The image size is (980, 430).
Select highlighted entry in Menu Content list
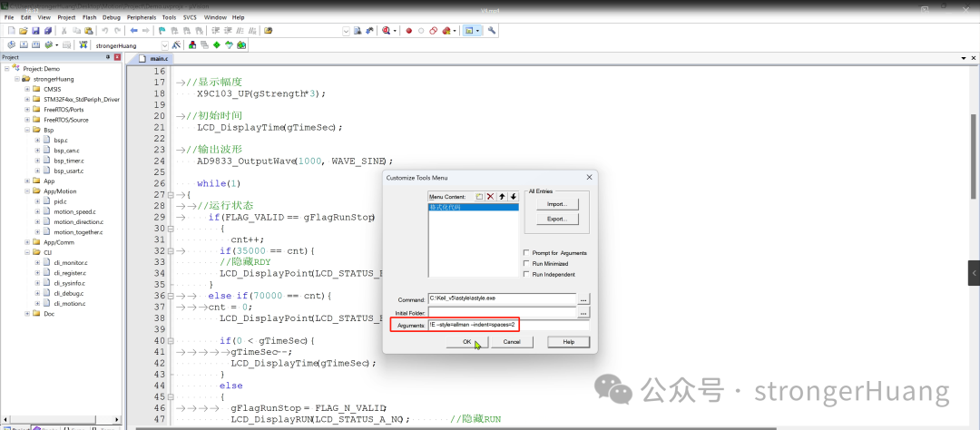pyautogui.click(x=473, y=207)
